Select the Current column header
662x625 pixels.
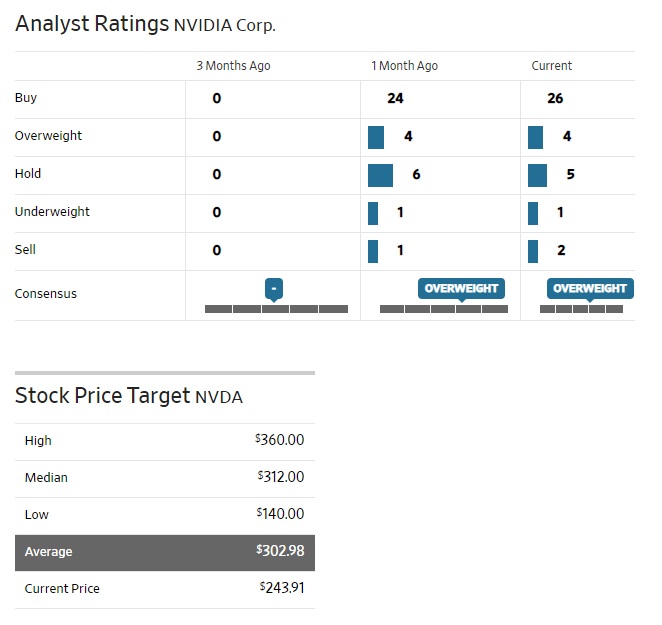coord(552,66)
